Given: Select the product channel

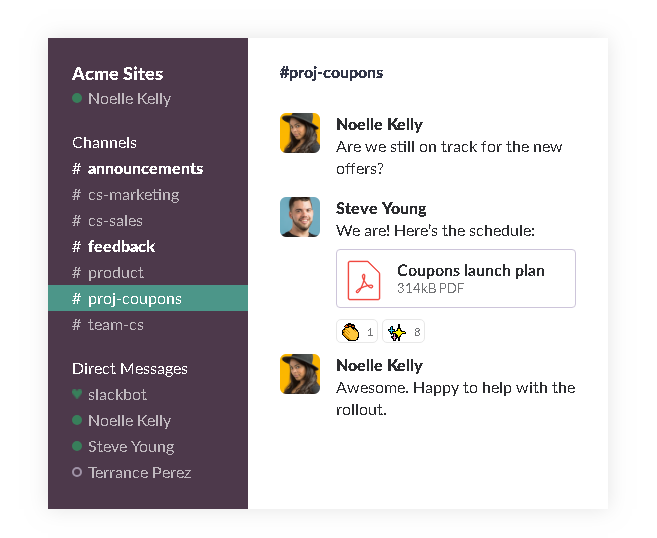Looking at the screenshot, I should coord(115,273).
